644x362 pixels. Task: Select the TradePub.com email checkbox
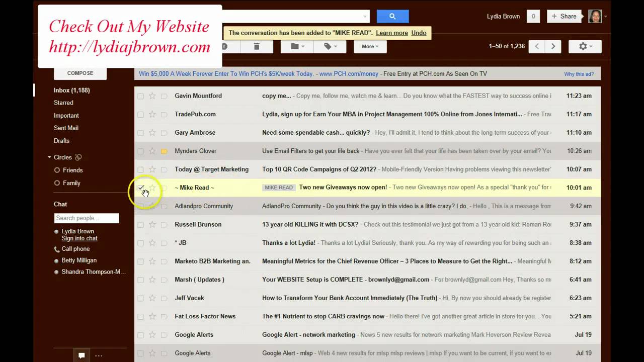140,114
